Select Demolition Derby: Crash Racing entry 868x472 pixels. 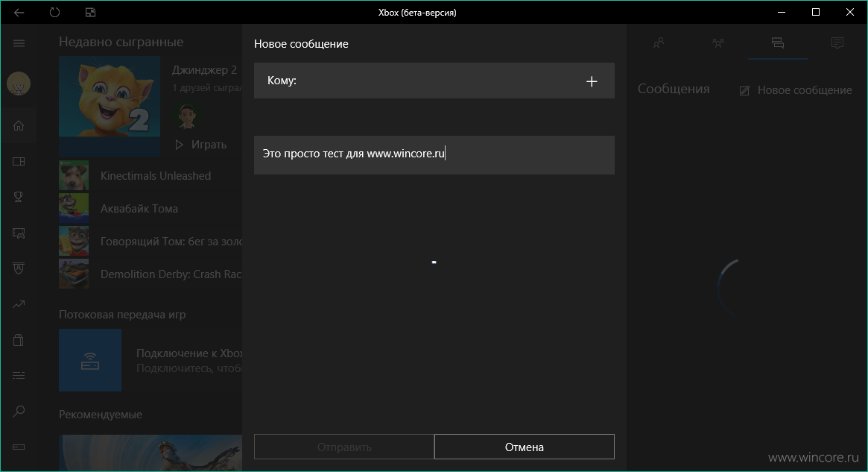pyautogui.click(x=171, y=274)
